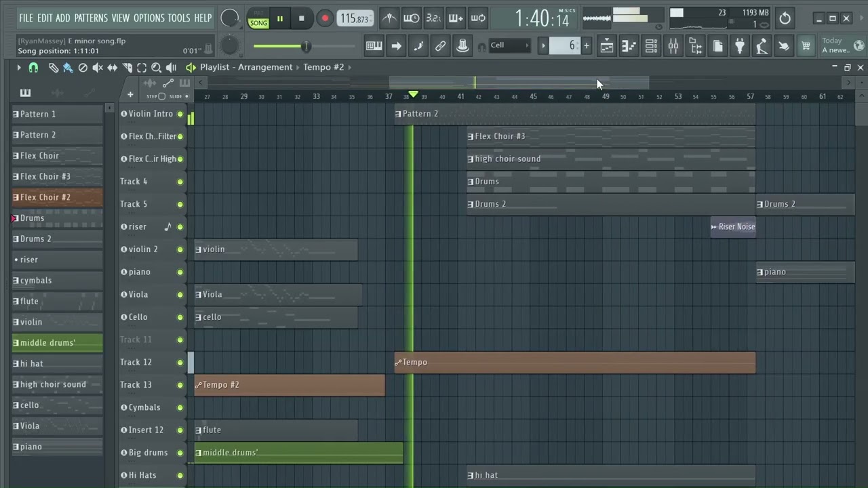Open the Channel rack icon
The height and width of the screenshot is (488, 868).
tap(651, 46)
